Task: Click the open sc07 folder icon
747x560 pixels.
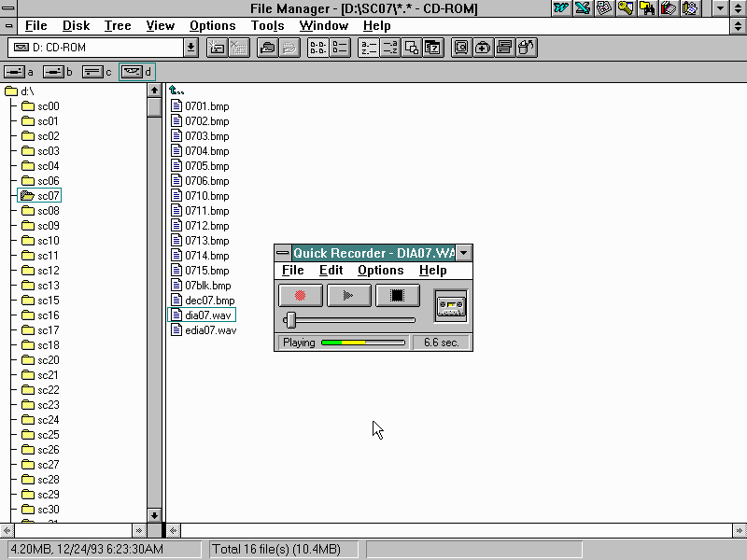Action: [27, 196]
